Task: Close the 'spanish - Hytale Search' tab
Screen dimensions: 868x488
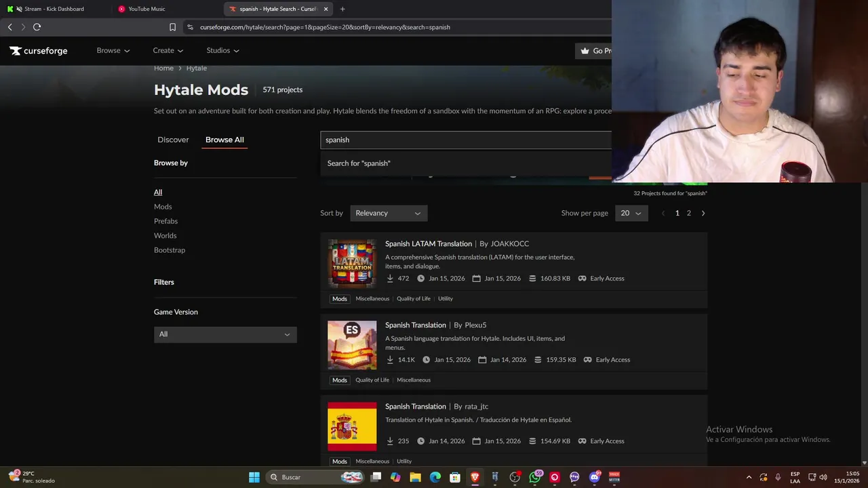Action: pyautogui.click(x=326, y=9)
